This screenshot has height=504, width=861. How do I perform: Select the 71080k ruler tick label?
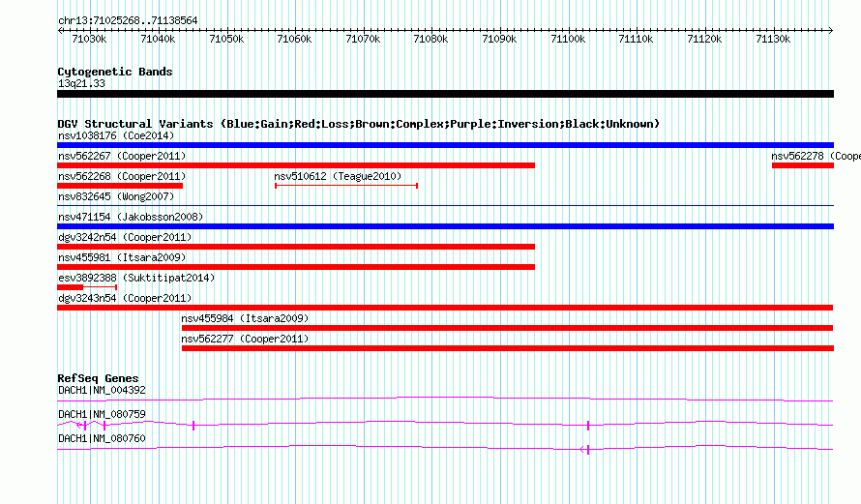click(431, 39)
